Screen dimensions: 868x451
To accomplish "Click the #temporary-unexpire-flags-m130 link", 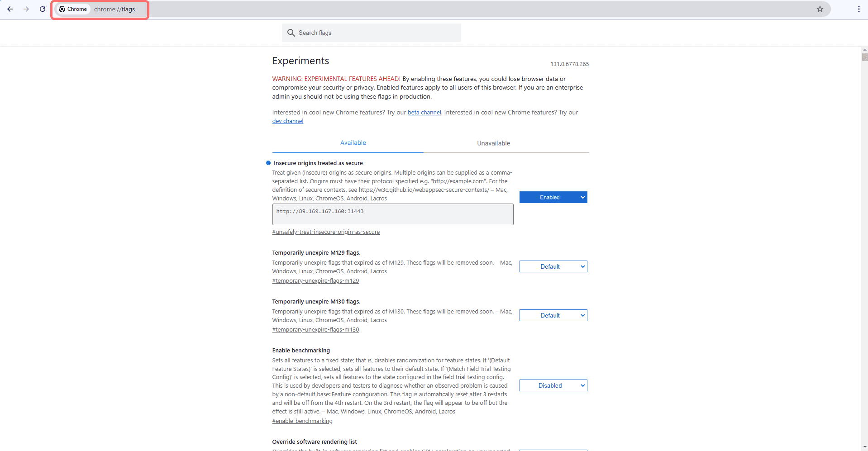I will click(315, 330).
